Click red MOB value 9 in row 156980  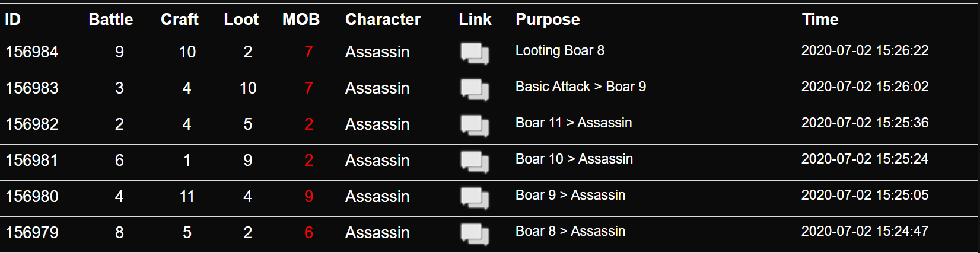(309, 197)
